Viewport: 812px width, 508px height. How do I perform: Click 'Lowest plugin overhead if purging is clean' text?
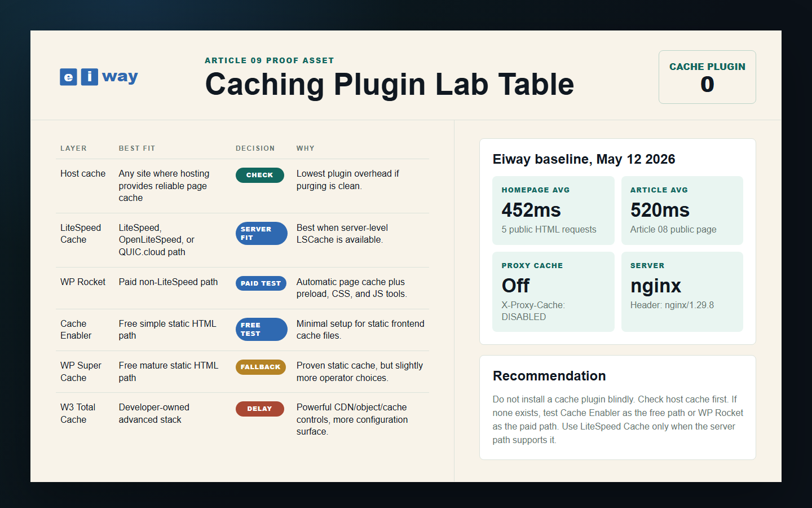tap(348, 180)
